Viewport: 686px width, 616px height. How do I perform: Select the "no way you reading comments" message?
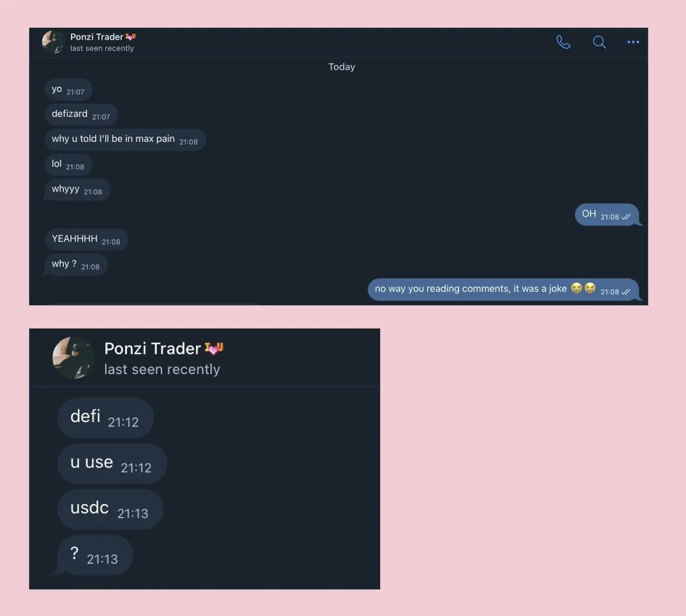(504, 289)
